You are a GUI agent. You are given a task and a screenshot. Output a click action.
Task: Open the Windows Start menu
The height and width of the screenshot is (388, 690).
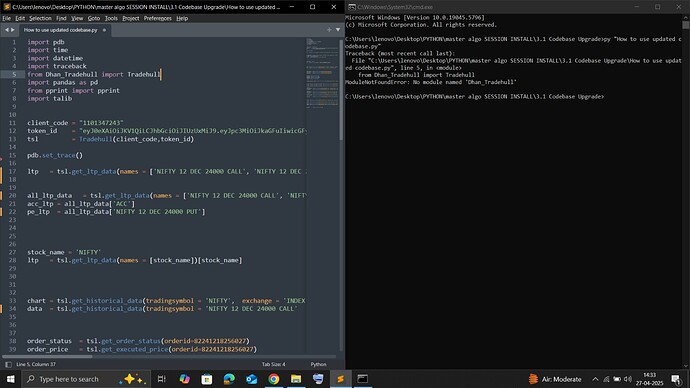click(10, 379)
